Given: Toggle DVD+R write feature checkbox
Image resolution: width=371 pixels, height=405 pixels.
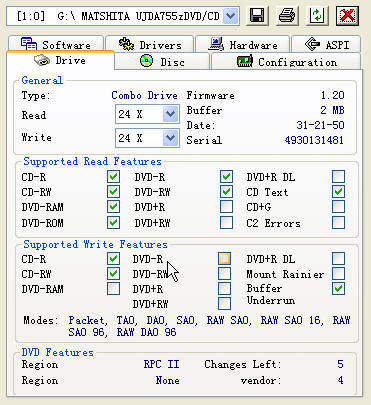Looking at the screenshot, I should click(x=224, y=289).
